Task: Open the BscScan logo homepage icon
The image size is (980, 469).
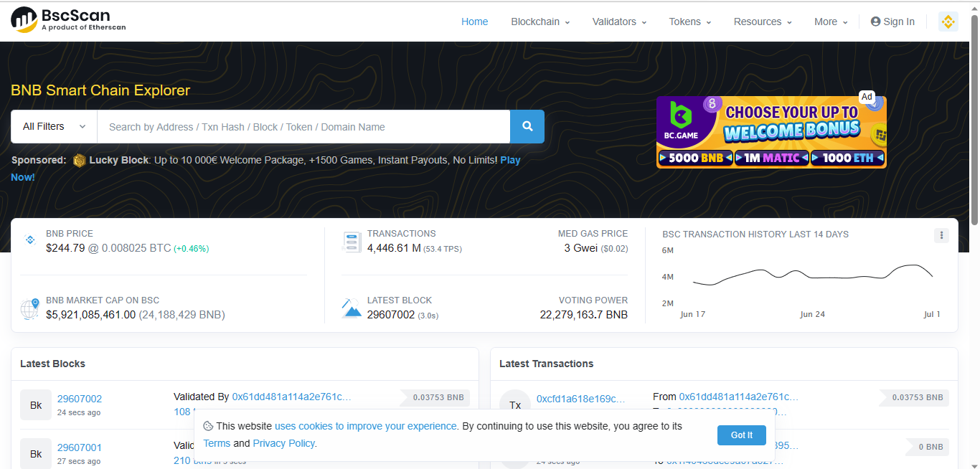Action: pyautogui.click(x=24, y=20)
